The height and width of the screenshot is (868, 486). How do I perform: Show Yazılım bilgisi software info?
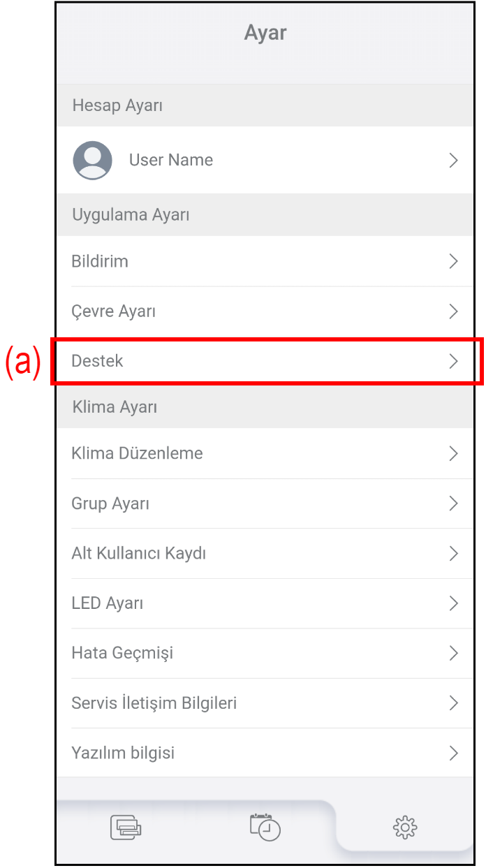123,753
